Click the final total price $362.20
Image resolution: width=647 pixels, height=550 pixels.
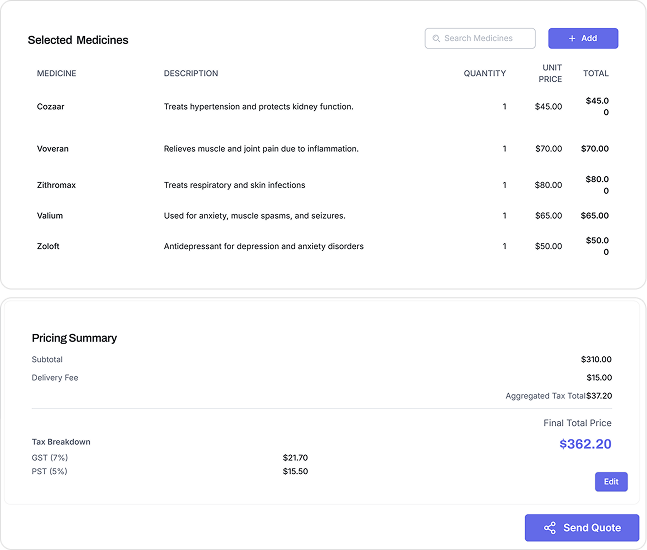585,444
